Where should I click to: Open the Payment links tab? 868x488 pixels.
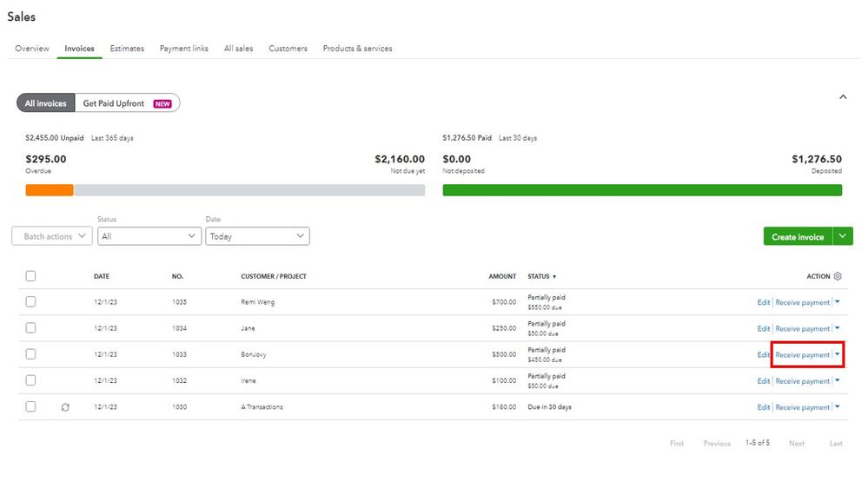(184, 48)
